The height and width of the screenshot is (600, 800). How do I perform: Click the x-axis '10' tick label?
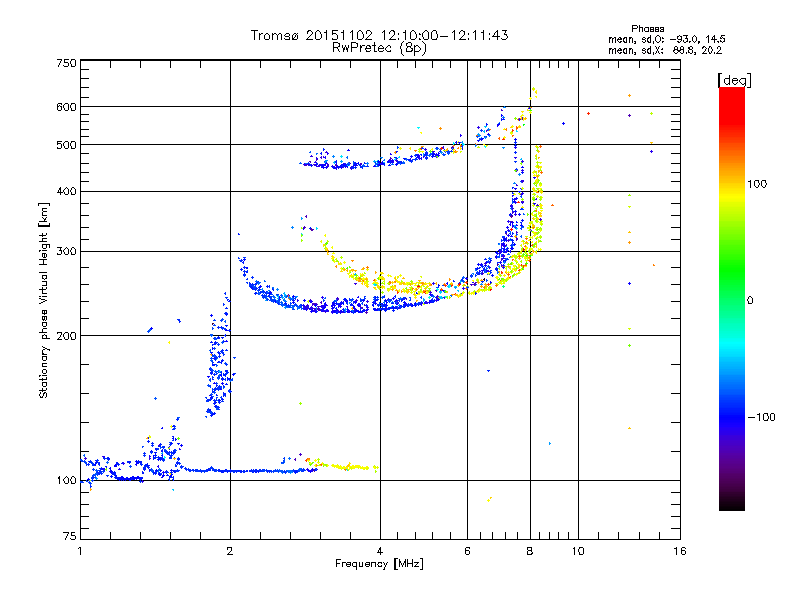[x=578, y=551]
